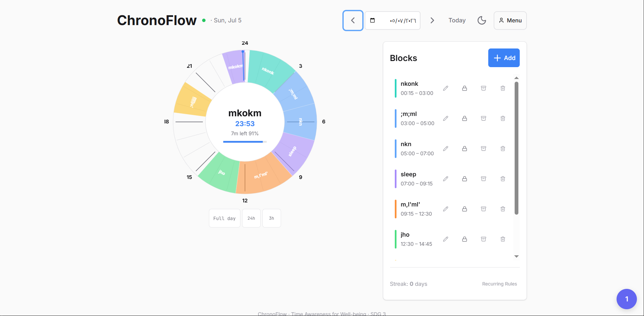Toggle dark mode moon icon
Viewport: 644px width, 316px height.
coord(481,20)
